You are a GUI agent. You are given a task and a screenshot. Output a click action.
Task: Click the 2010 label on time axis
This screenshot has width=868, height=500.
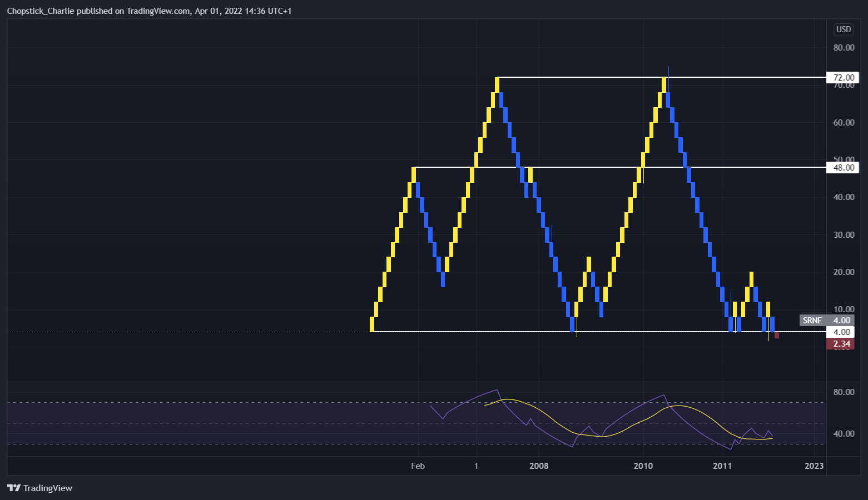click(643, 466)
